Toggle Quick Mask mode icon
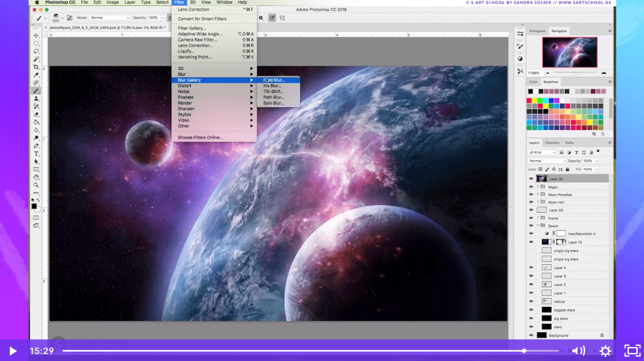The width and height of the screenshot is (644, 361). click(x=36, y=218)
